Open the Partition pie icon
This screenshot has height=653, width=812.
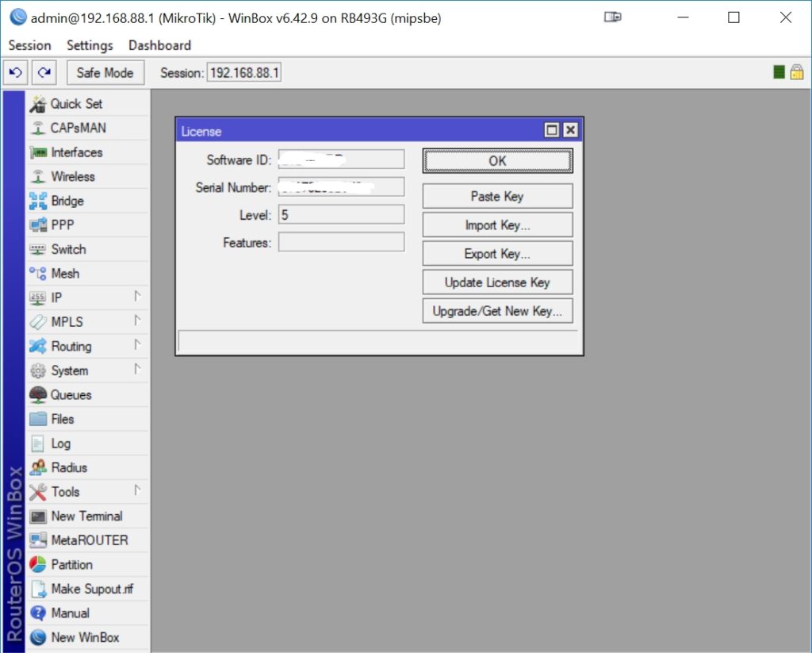pyautogui.click(x=38, y=564)
